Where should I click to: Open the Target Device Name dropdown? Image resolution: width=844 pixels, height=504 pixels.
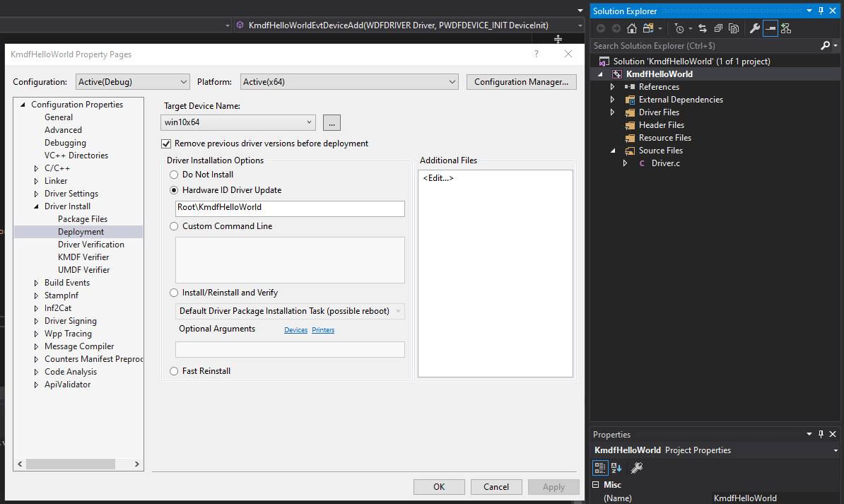[238, 122]
